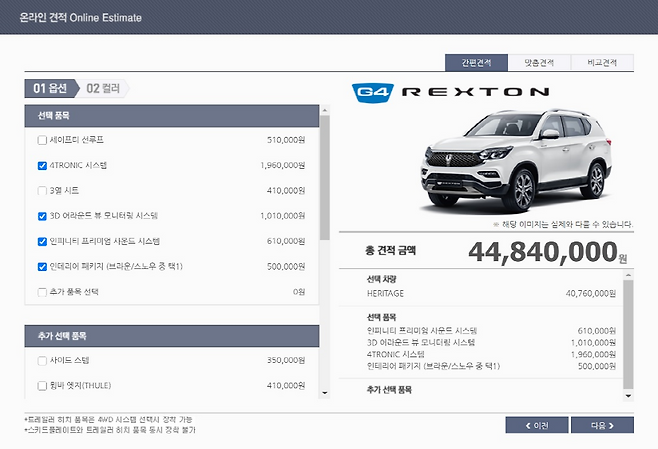Tick the 추가 품목 선택 checkbox
This screenshot has height=449, width=658.
[42, 292]
